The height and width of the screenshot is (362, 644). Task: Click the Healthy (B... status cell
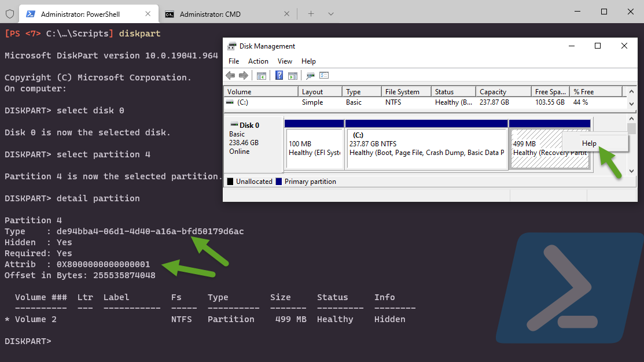[x=454, y=102]
